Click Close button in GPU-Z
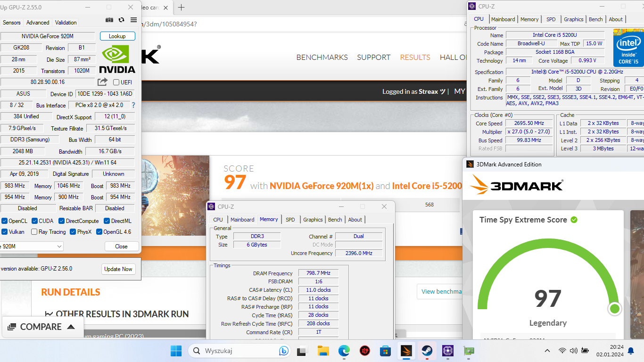This screenshot has width=644, height=362. [x=121, y=246]
